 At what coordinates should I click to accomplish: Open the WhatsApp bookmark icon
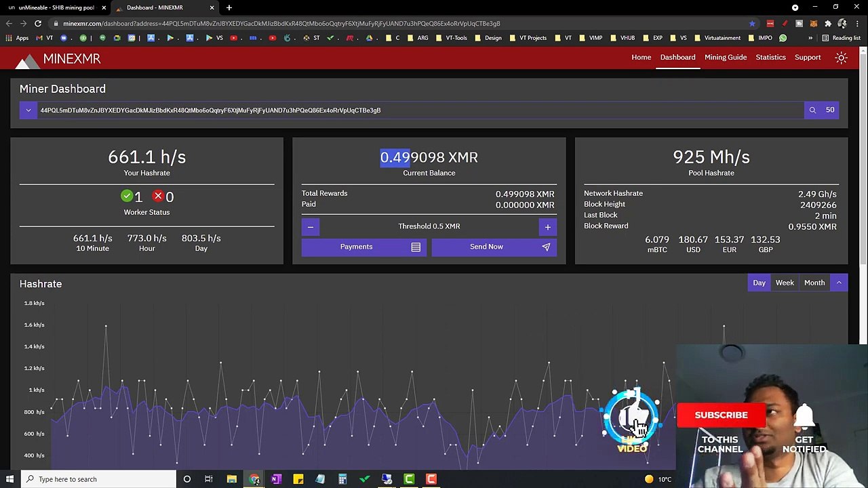pos(783,38)
